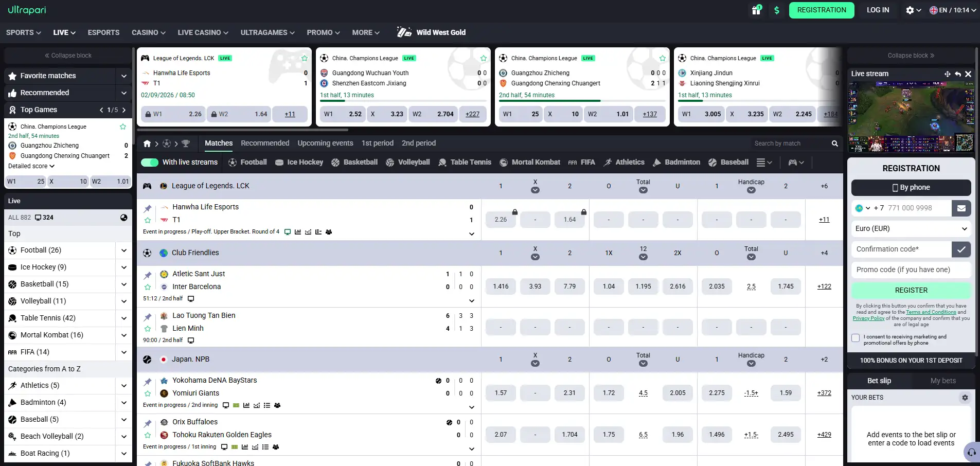980x466 pixels.
Task: Open the Euro (EUR) currency dropdown
Action: click(x=911, y=229)
